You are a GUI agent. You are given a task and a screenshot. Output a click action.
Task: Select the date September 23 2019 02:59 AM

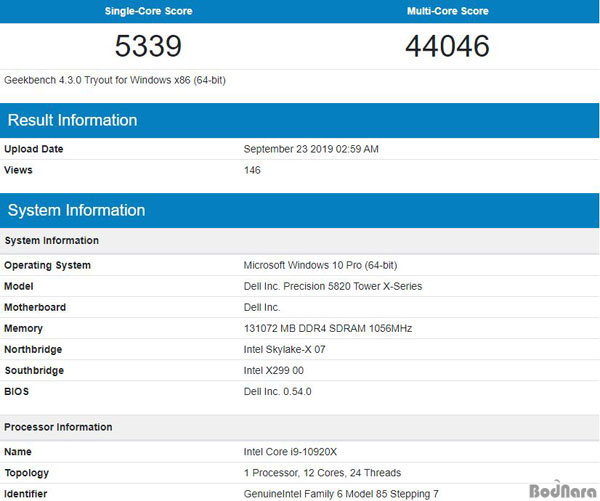tap(311, 149)
